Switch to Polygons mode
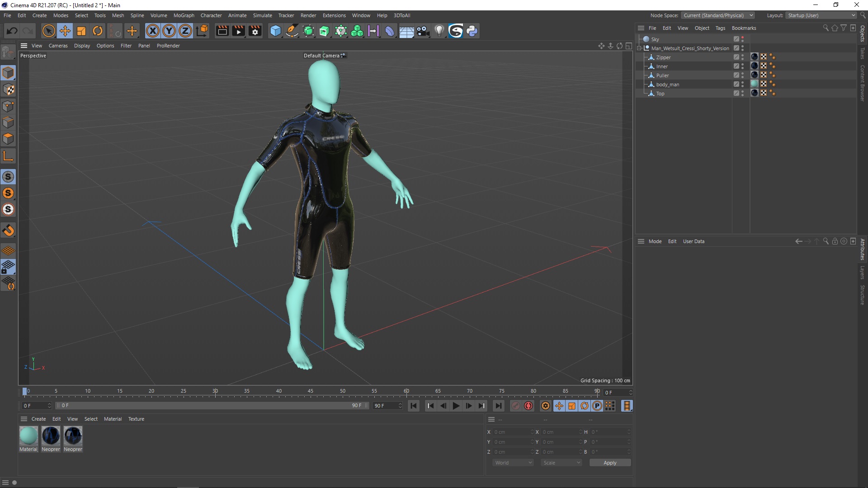 [x=8, y=139]
